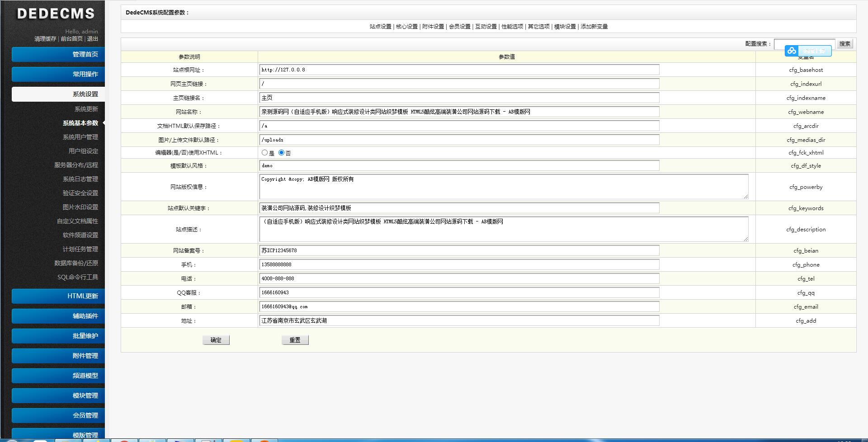Click the 站点根网址 input field
This screenshot has width=868, height=442.
459,70
